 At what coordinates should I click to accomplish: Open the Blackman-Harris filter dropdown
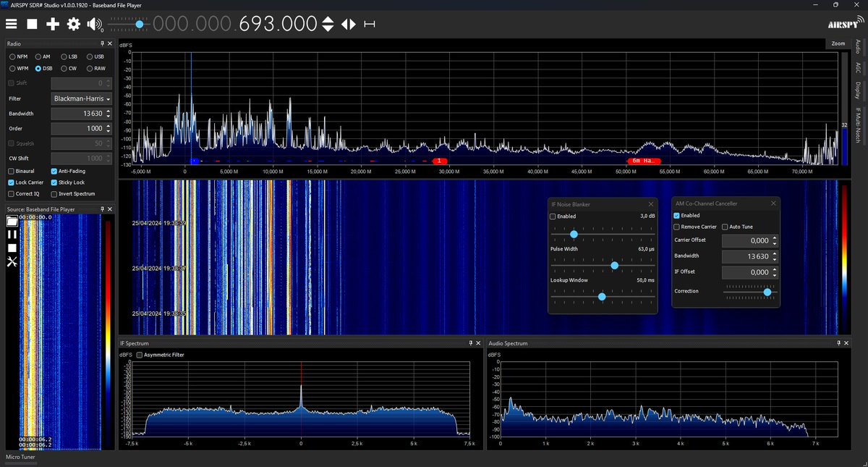click(x=82, y=98)
